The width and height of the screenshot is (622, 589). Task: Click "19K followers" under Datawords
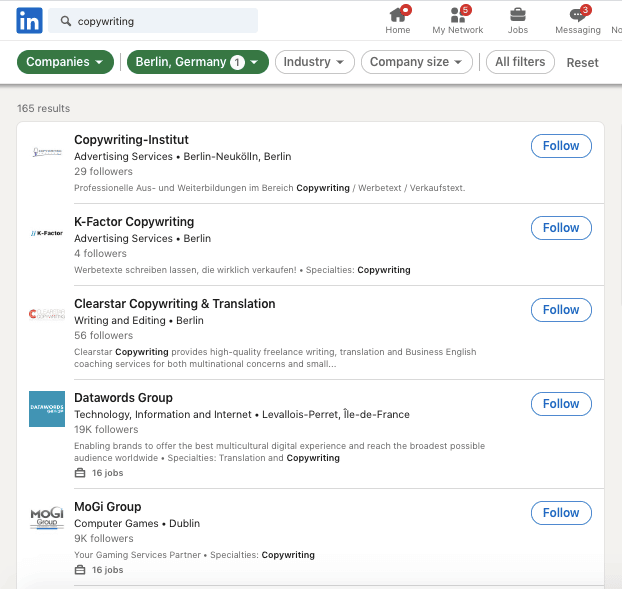[106, 430]
